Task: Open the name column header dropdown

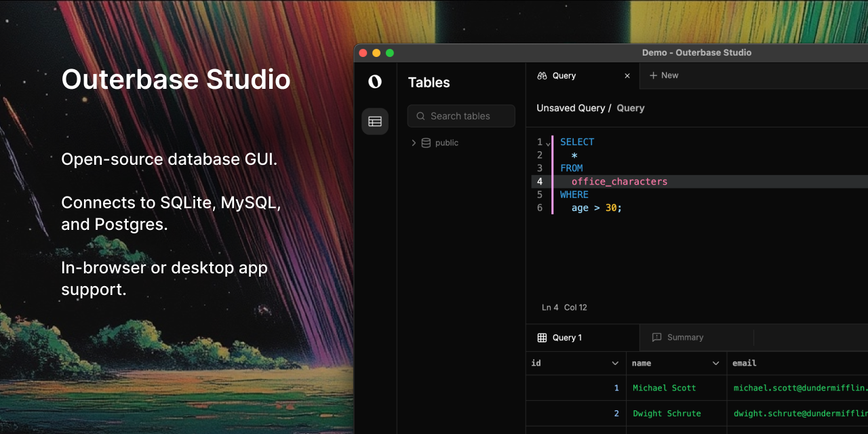Action: (x=715, y=363)
